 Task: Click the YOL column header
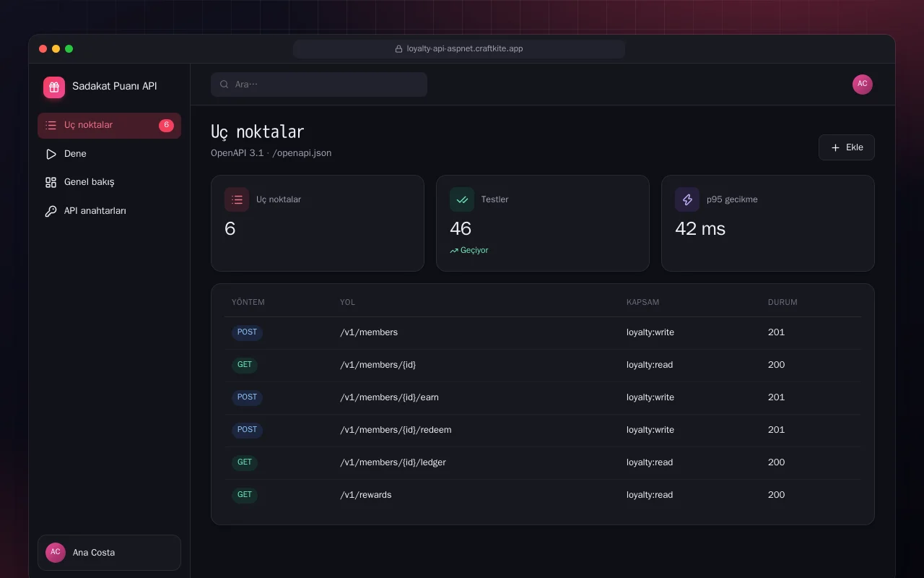347,302
